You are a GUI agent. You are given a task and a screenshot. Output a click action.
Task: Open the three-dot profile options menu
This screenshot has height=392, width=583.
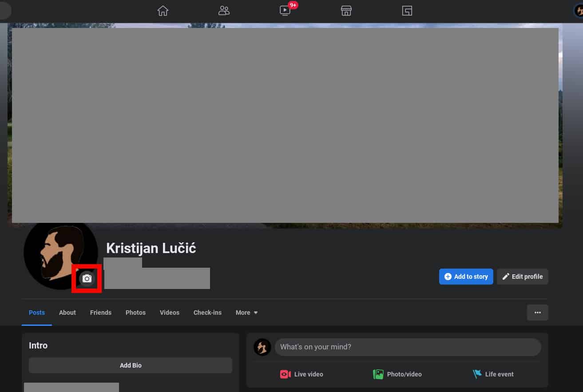[x=538, y=313]
